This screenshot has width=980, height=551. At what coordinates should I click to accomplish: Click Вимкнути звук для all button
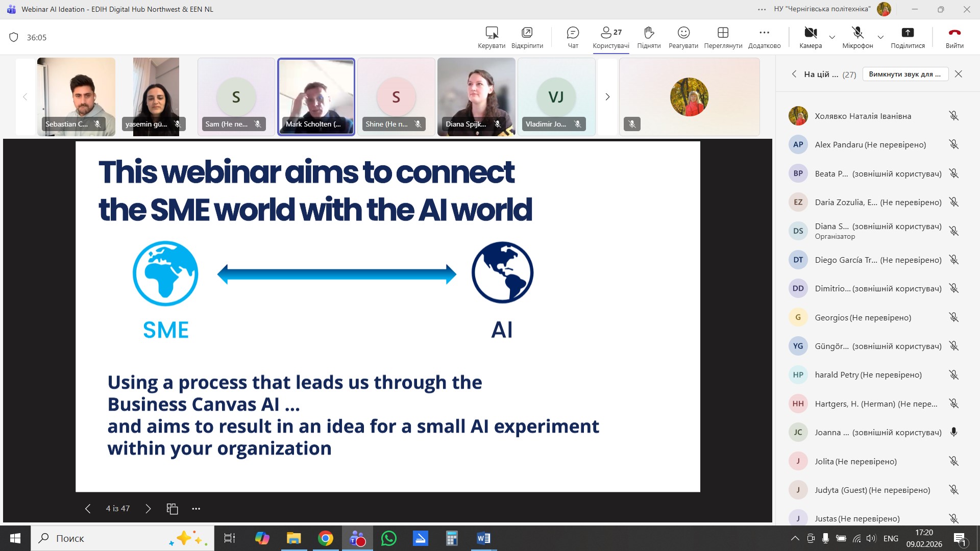[905, 74]
